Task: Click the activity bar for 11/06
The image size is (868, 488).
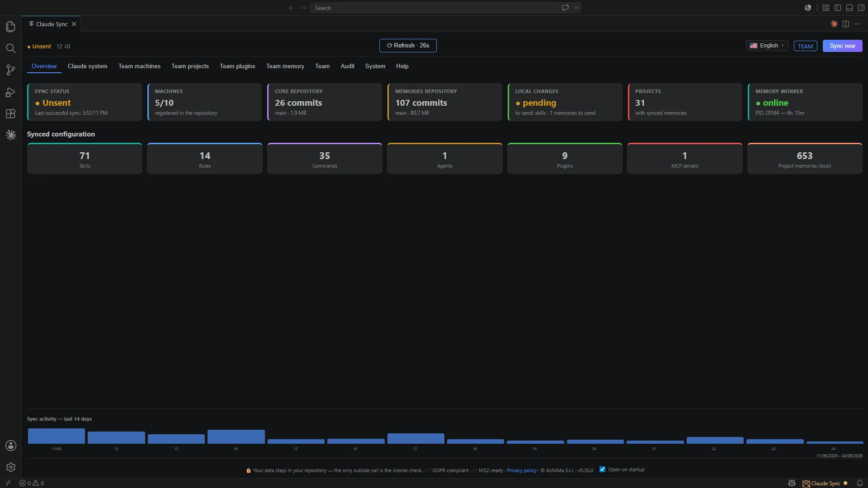Action: click(57, 436)
